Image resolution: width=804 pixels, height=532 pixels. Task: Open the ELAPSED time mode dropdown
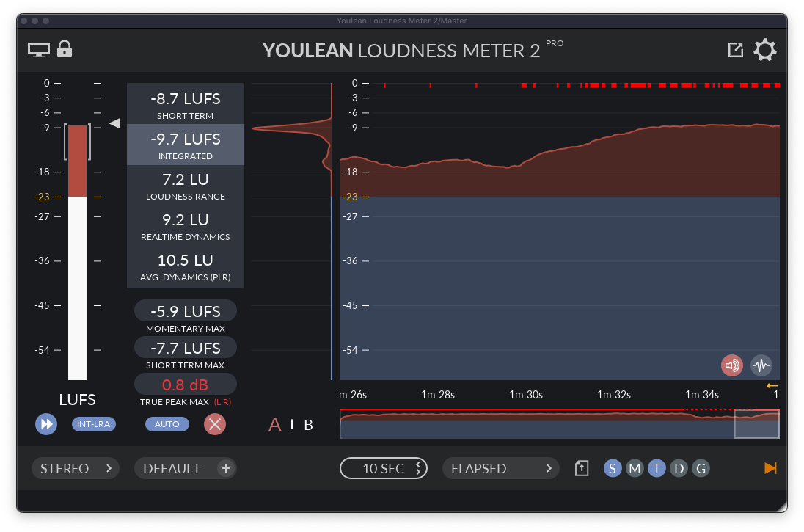pos(500,468)
